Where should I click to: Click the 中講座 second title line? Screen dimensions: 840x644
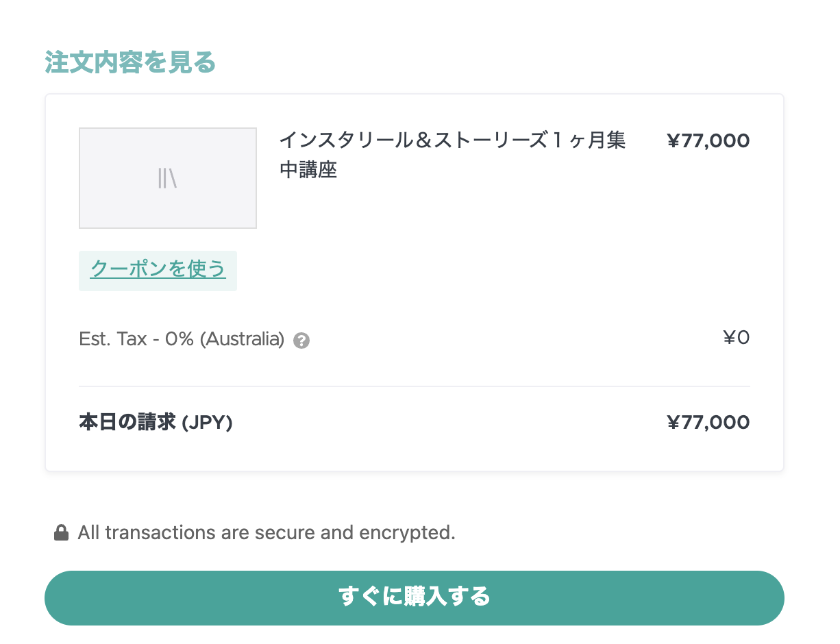pos(308,170)
